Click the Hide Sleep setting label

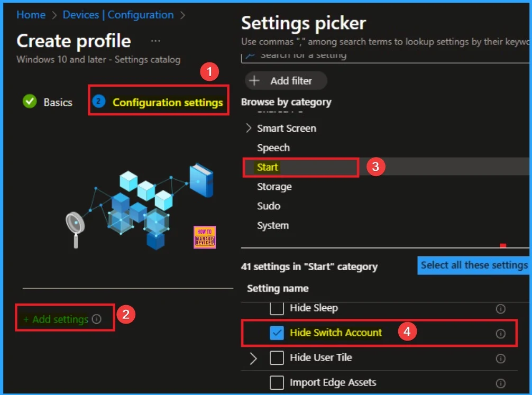(314, 308)
